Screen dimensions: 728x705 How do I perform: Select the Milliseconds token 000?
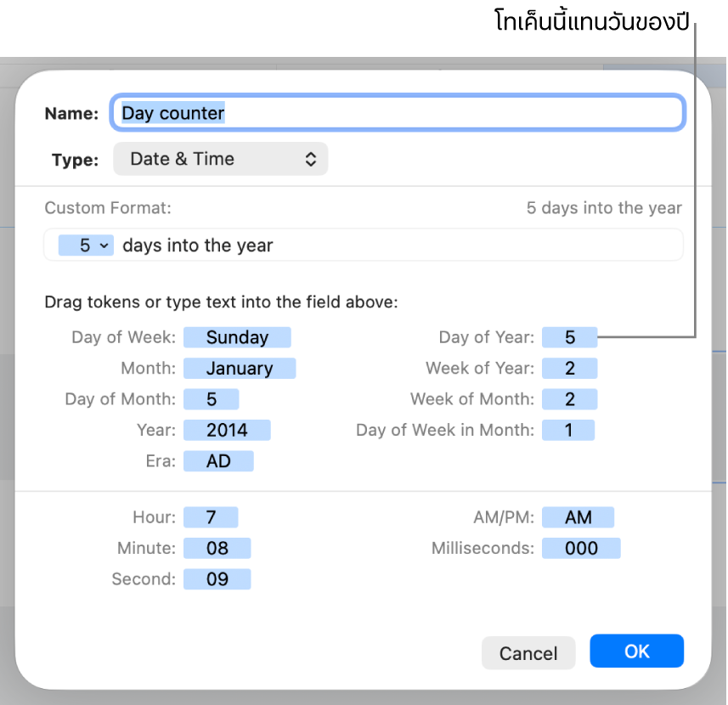click(581, 548)
